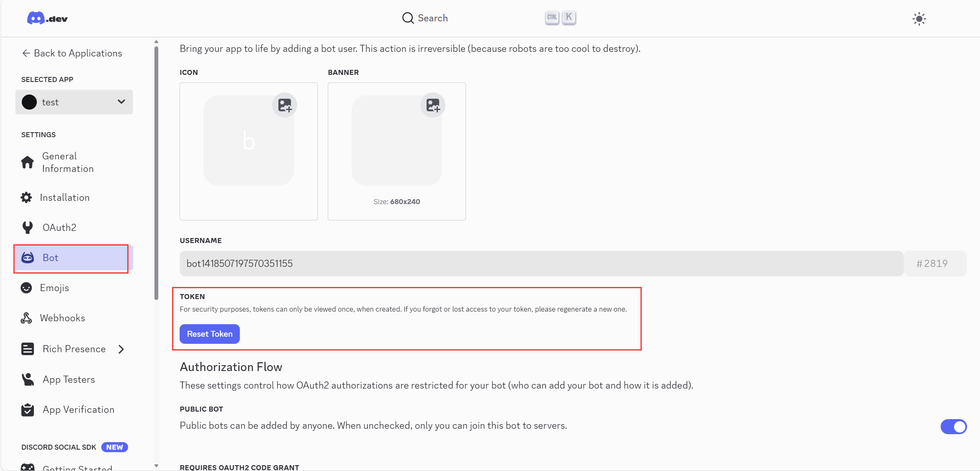Click the #2819 discriminator text
980x471 pixels.
pyautogui.click(x=932, y=264)
